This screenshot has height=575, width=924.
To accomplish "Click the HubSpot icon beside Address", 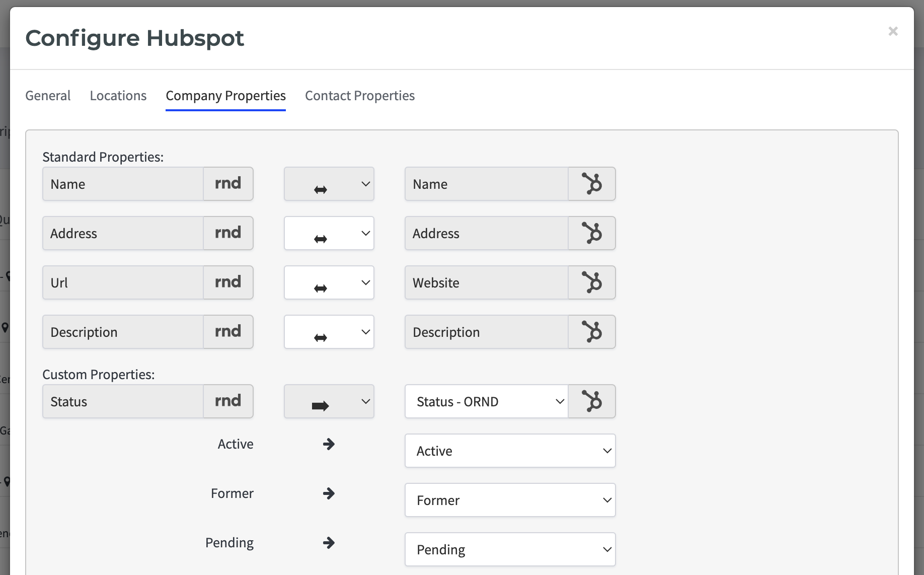I will coord(592,233).
